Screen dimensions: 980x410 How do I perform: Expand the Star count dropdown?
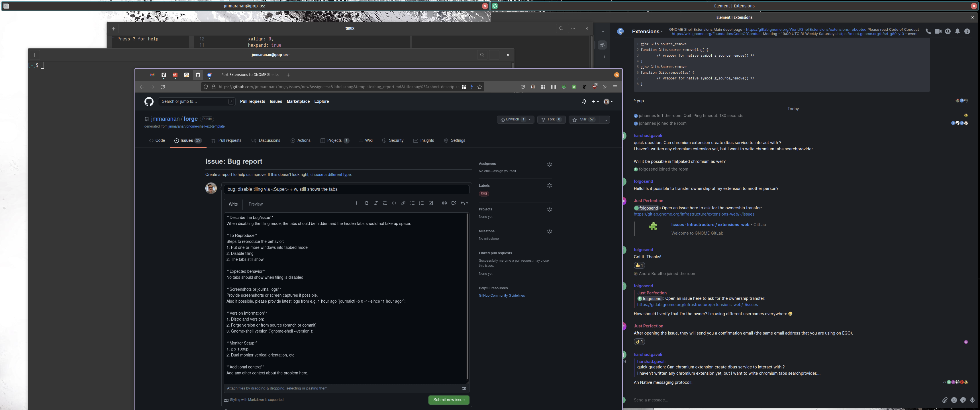(606, 119)
